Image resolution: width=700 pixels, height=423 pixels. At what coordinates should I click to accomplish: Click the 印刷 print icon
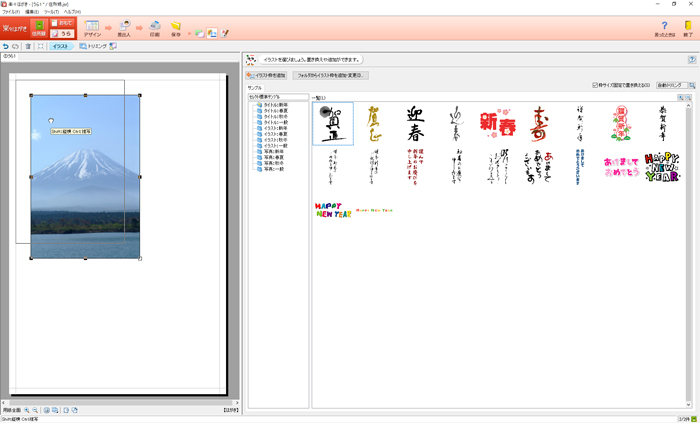[x=154, y=28]
